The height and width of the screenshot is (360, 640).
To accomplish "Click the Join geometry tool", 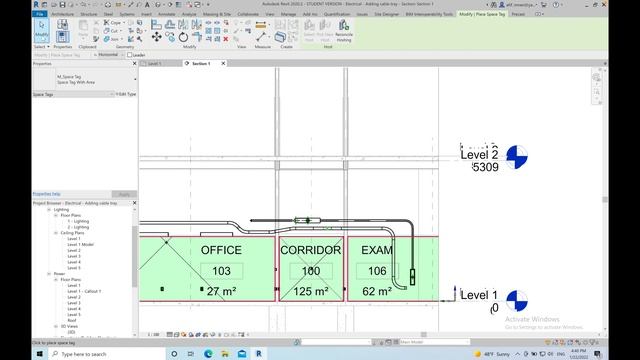I will click(x=112, y=39).
